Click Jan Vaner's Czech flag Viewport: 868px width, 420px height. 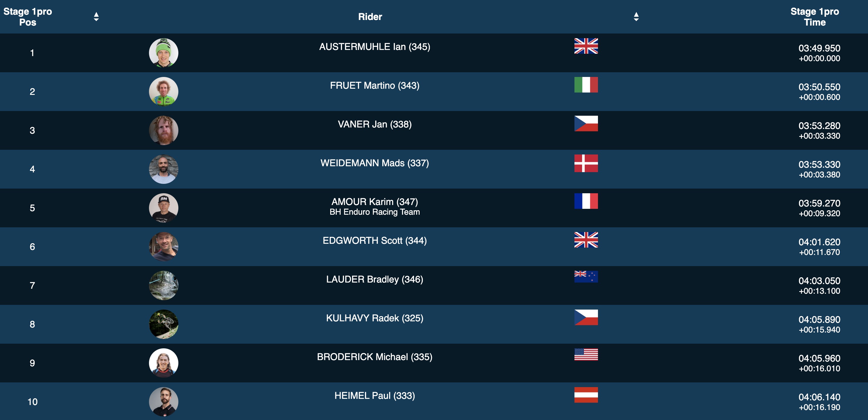click(x=586, y=124)
